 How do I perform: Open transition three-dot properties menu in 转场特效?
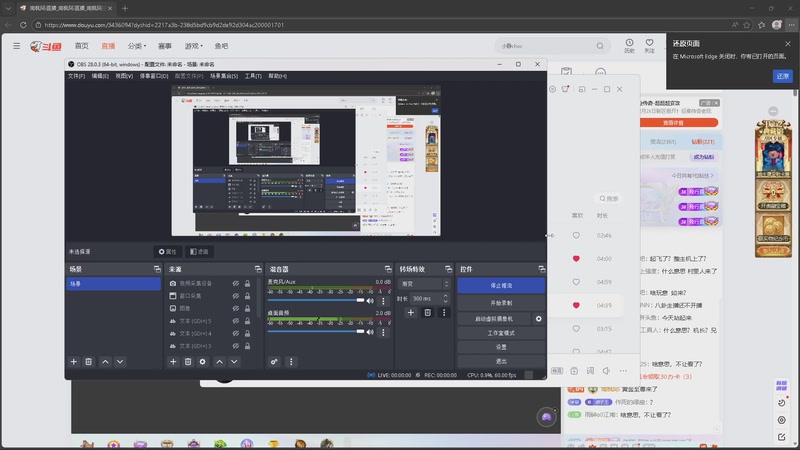point(444,312)
